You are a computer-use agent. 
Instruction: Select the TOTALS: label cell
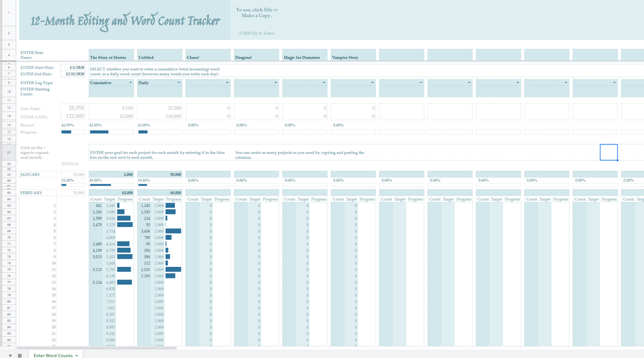tap(70, 164)
